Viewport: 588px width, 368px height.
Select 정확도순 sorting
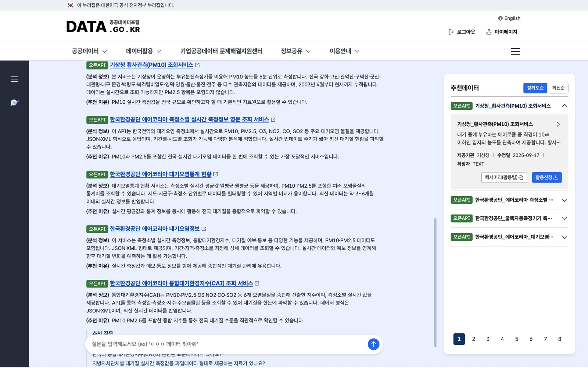click(x=535, y=88)
